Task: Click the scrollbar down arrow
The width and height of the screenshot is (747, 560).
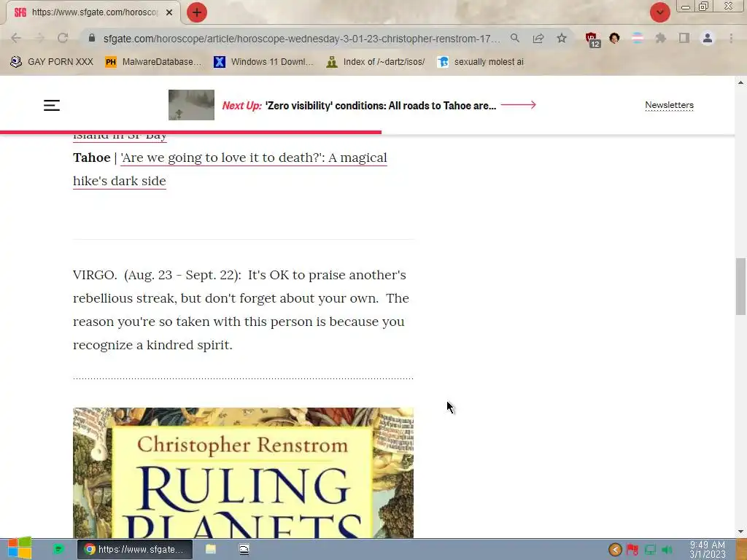Action: (x=740, y=532)
